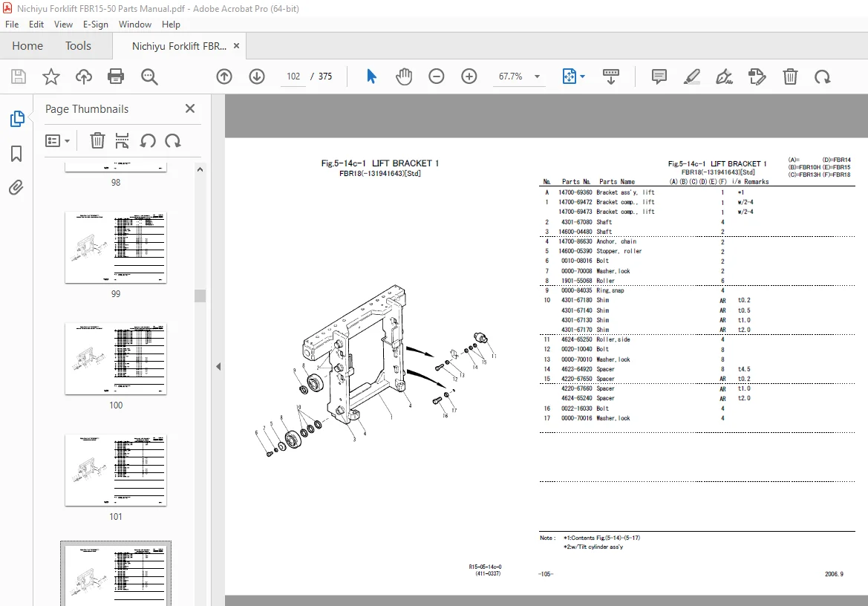Click the Insert page break icon in thumbnails
Viewport: 868px width, 606px height.
tap(122, 140)
